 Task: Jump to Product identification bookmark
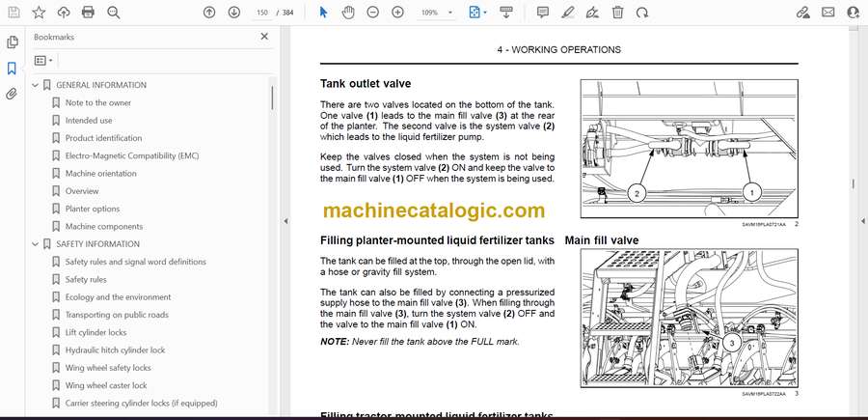[103, 138]
